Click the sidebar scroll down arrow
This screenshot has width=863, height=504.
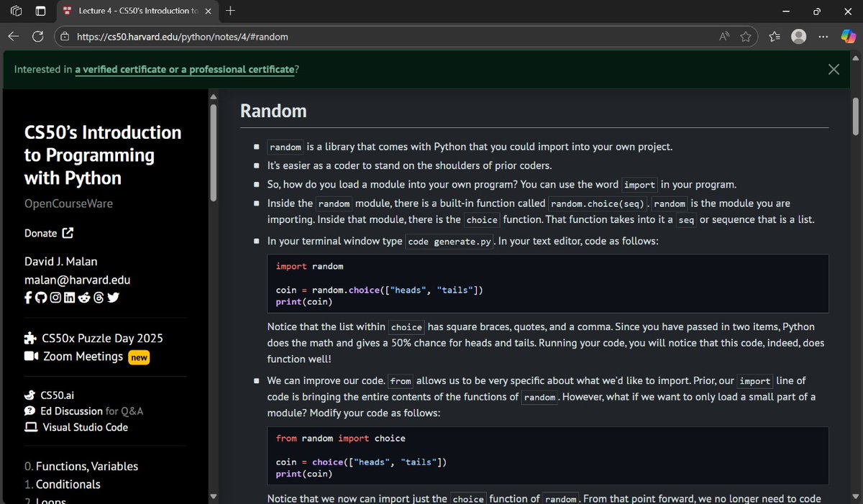coord(213,496)
